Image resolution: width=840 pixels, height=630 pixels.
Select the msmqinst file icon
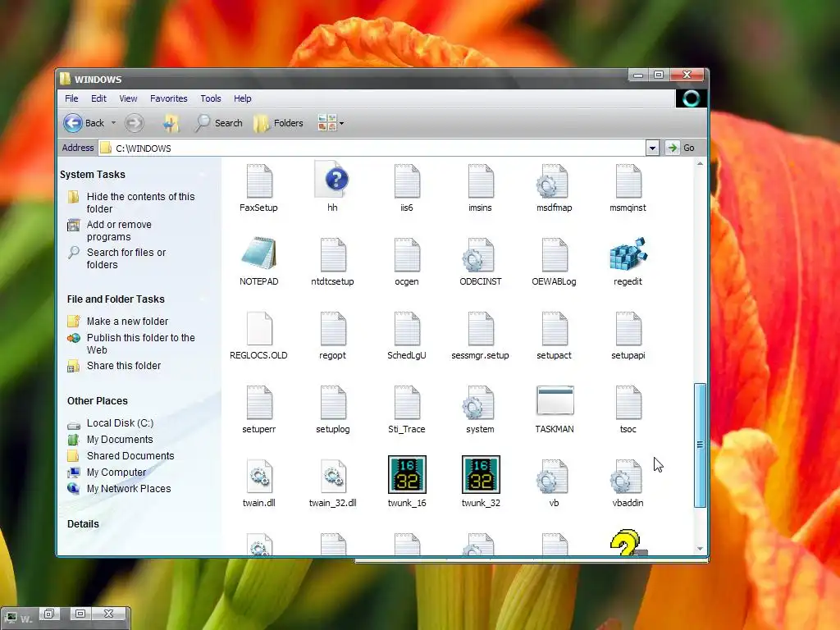tap(628, 181)
